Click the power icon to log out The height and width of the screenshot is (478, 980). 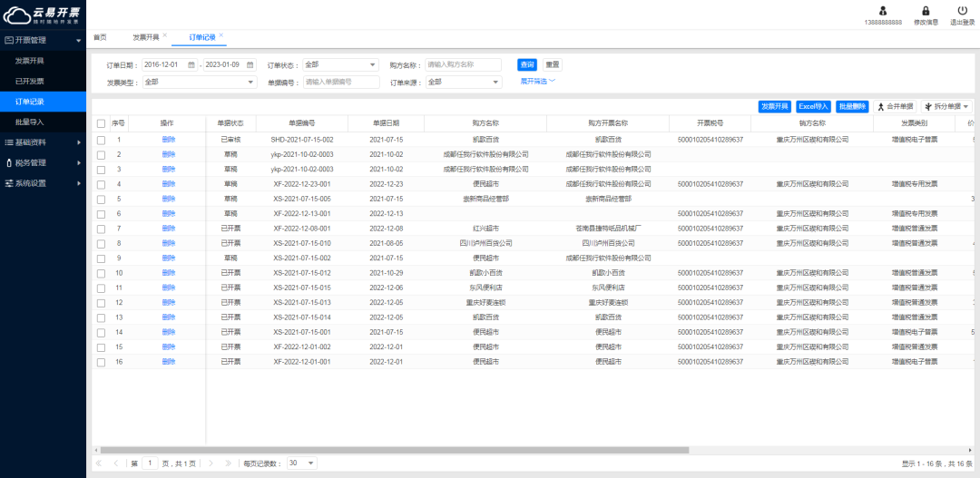(963, 11)
